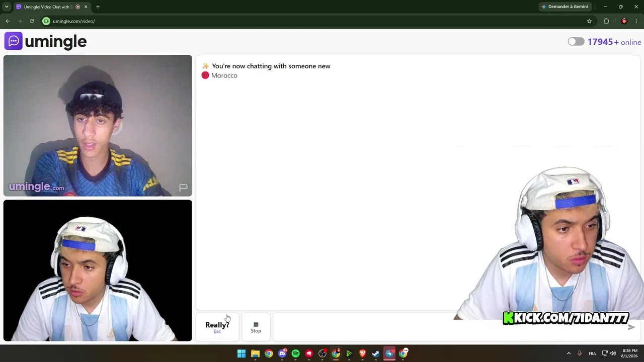The width and height of the screenshot is (644, 362).
Task: Click the volume speaker tray icon
Action: tap(613, 353)
